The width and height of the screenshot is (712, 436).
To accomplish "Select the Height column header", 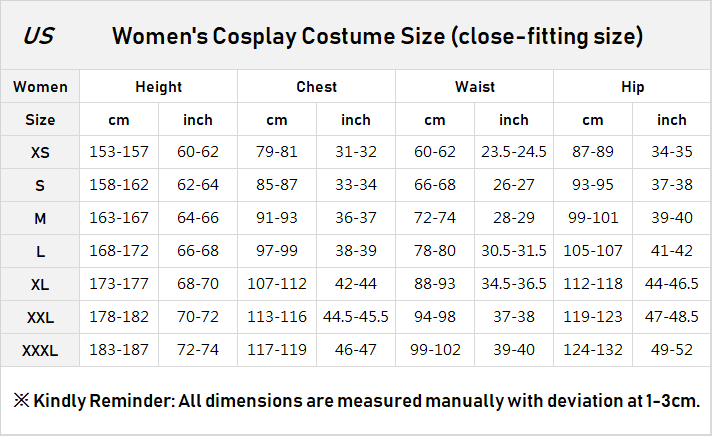I will pos(158,87).
